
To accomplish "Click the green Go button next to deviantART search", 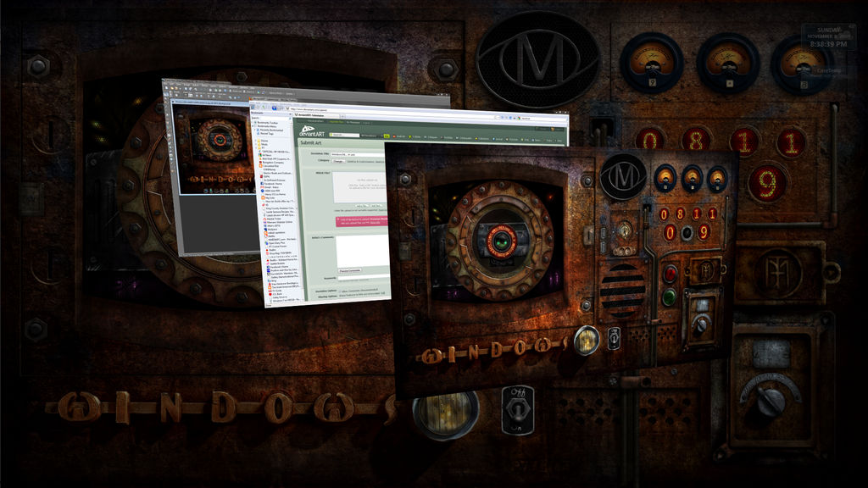I will (387, 136).
